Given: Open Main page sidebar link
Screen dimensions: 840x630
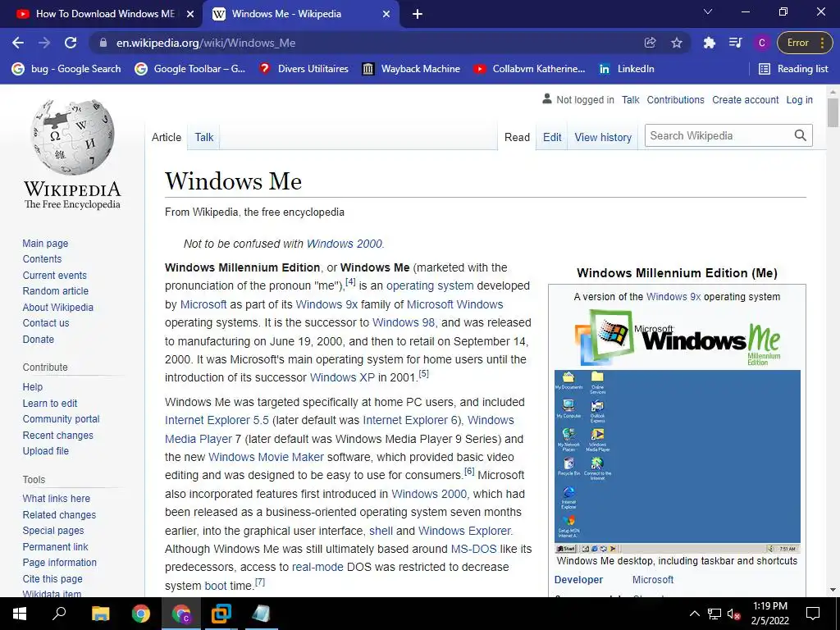Looking at the screenshot, I should tap(46, 243).
